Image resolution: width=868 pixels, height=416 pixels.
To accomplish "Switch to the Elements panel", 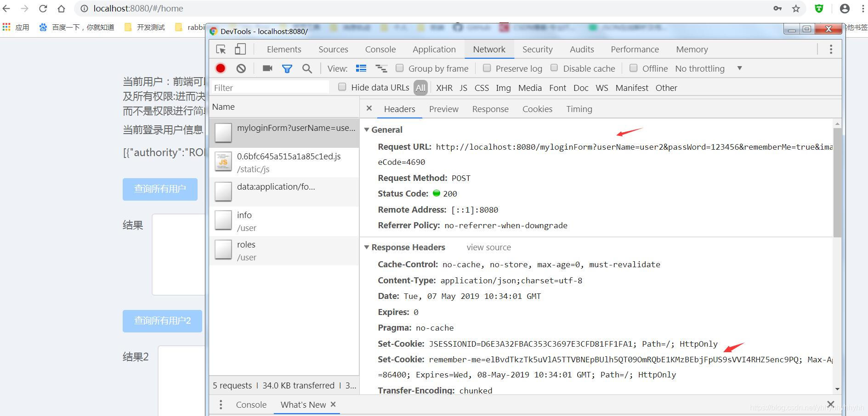I will [284, 49].
